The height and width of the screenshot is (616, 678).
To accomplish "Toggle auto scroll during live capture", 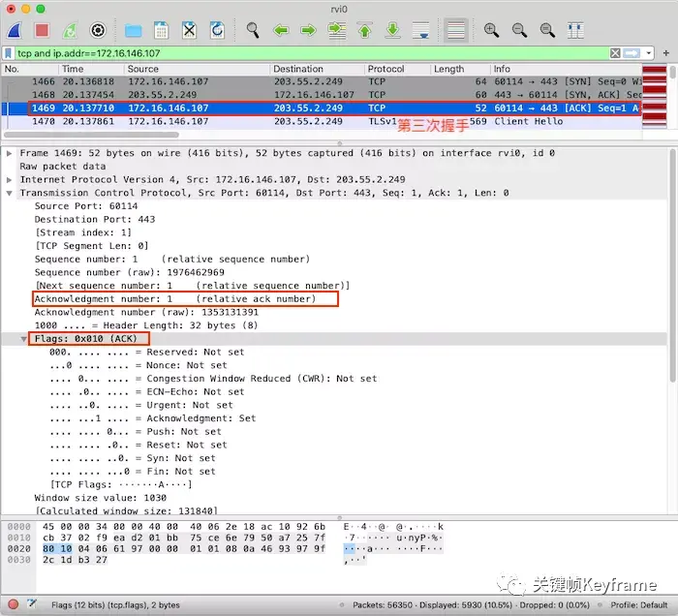I will [x=420, y=30].
